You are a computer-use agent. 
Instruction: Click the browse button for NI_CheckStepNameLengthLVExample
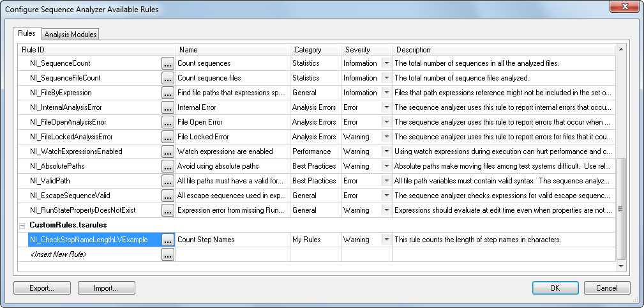[168, 240]
